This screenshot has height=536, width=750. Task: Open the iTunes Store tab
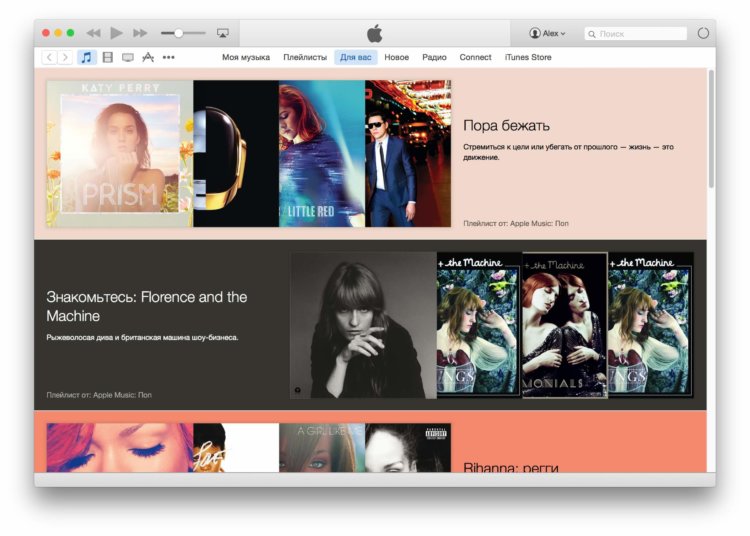click(x=528, y=57)
